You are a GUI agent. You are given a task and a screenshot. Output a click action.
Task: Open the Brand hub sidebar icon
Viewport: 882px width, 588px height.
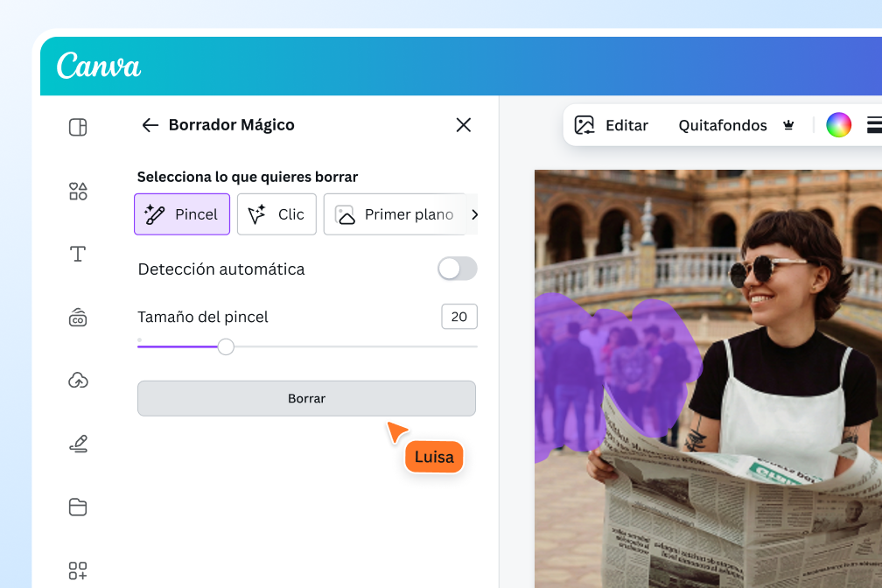(x=78, y=318)
